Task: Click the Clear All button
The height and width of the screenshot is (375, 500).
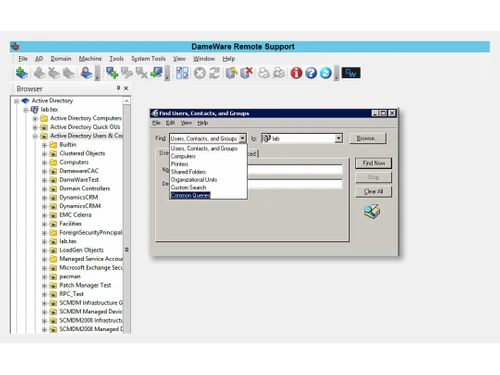Action: 373,191
